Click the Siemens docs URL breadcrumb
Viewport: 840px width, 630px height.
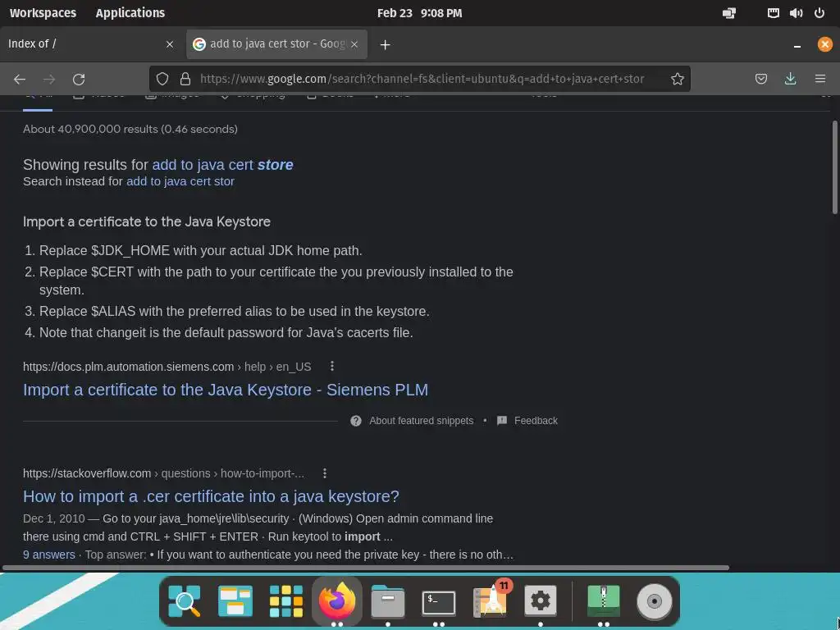[167, 367]
